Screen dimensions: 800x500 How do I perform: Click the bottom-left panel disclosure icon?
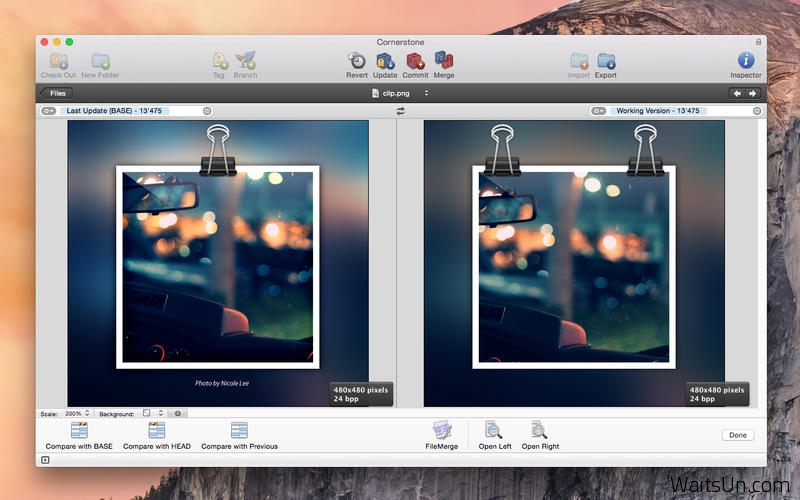tap(45, 460)
